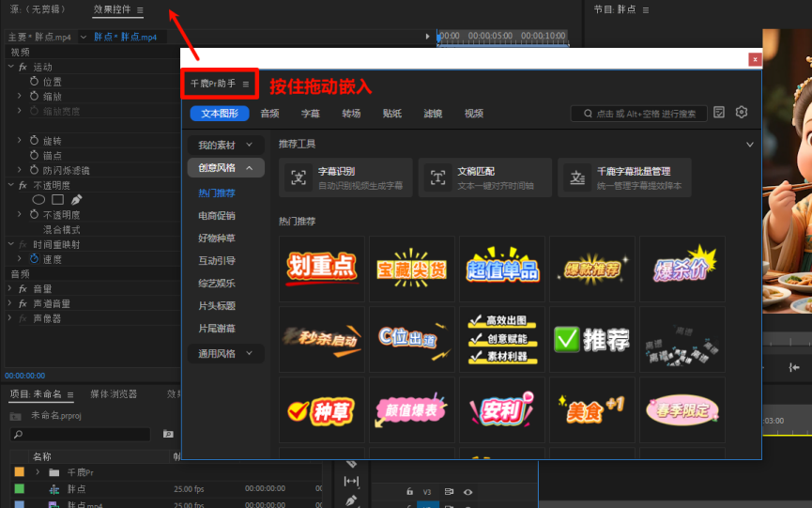Choose the 超值单品 text template
The width and height of the screenshot is (812, 508).
pyautogui.click(x=502, y=269)
